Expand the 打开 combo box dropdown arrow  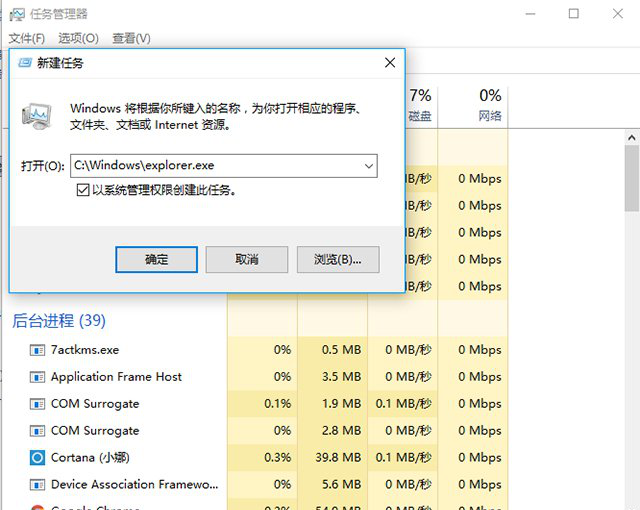(x=367, y=165)
